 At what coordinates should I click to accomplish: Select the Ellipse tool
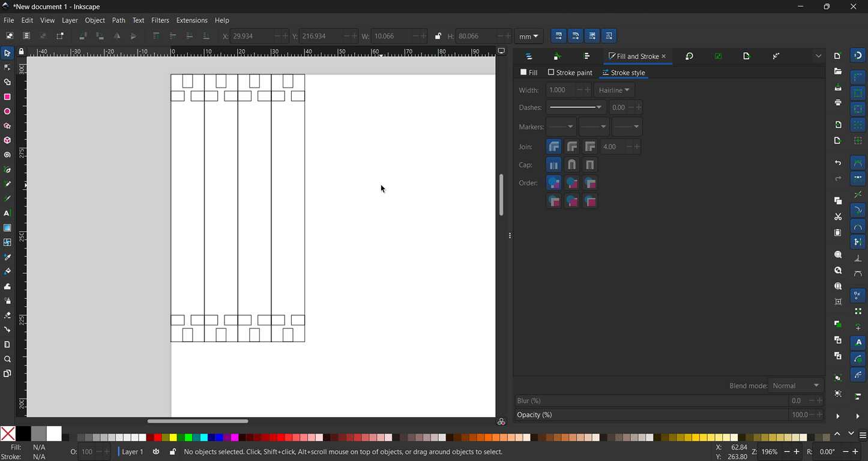coord(7,112)
